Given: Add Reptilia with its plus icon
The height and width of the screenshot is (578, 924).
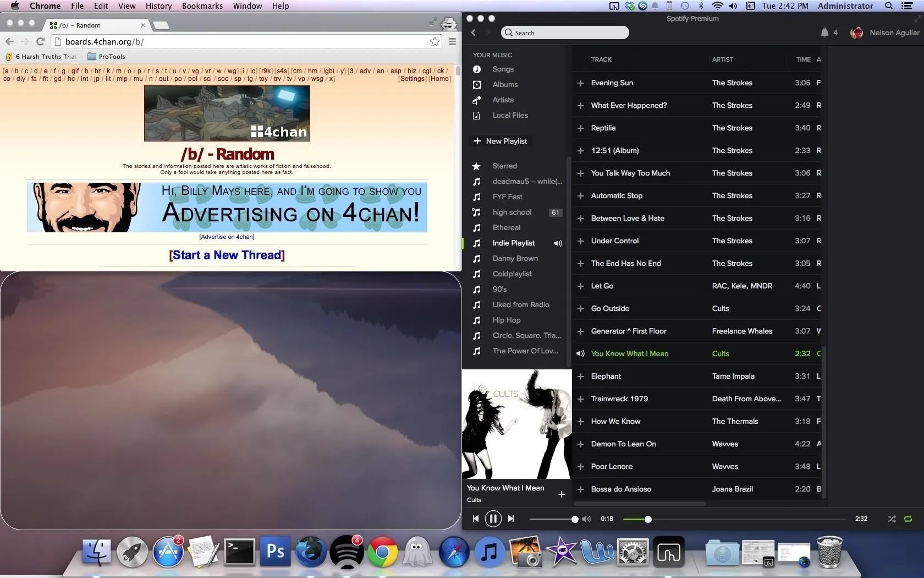Looking at the screenshot, I should [580, 128].
